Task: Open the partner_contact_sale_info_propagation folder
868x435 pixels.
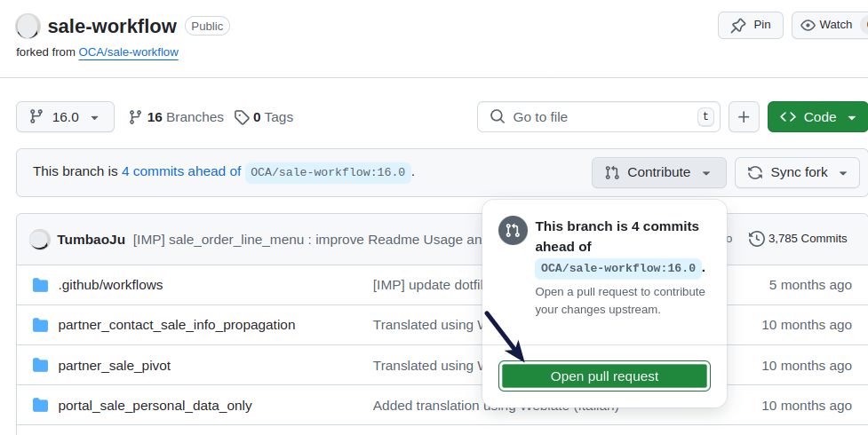Action: click(x=176, y=325)
